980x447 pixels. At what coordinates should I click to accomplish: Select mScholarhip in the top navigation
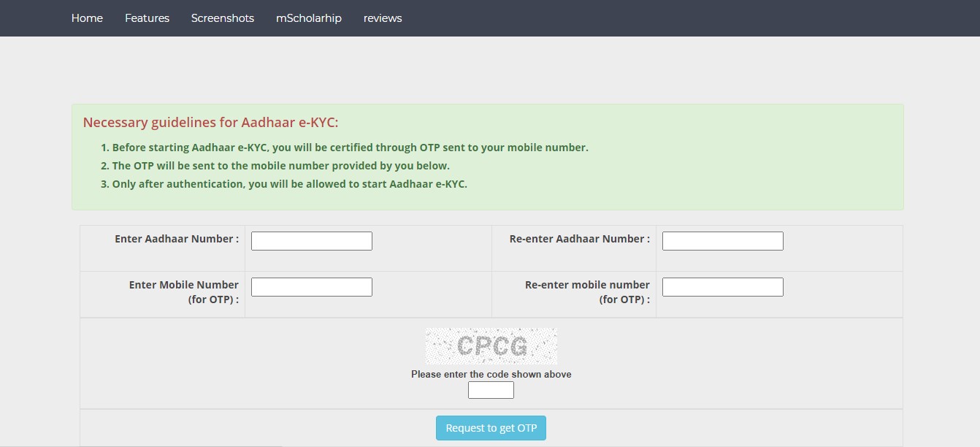pyautogui.click(x=309, y=18)
